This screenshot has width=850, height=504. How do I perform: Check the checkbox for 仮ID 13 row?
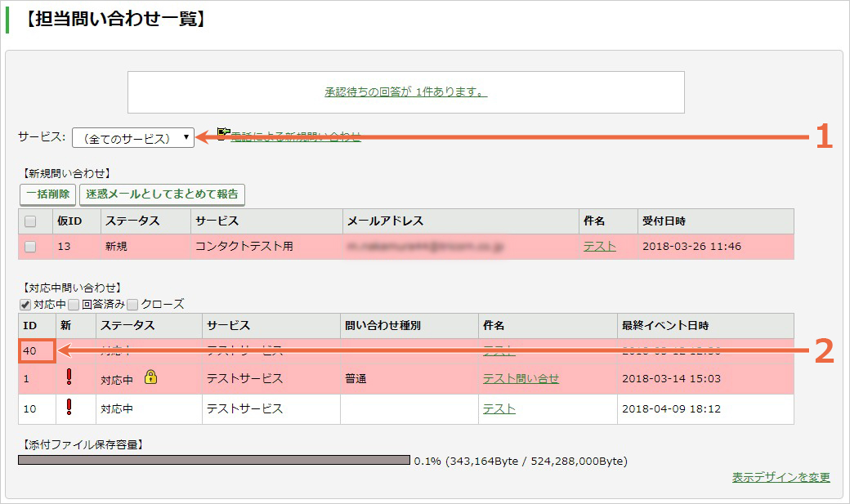(30, 247)
